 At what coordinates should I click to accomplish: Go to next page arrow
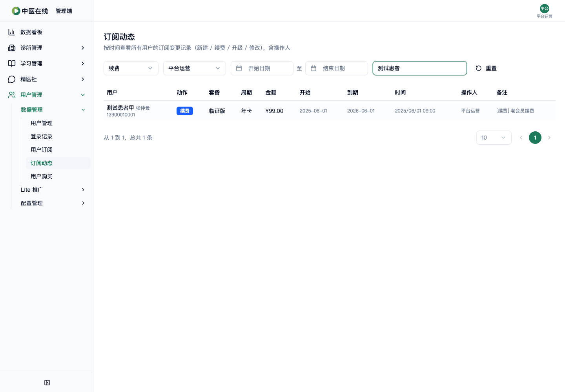click(549, 138)
